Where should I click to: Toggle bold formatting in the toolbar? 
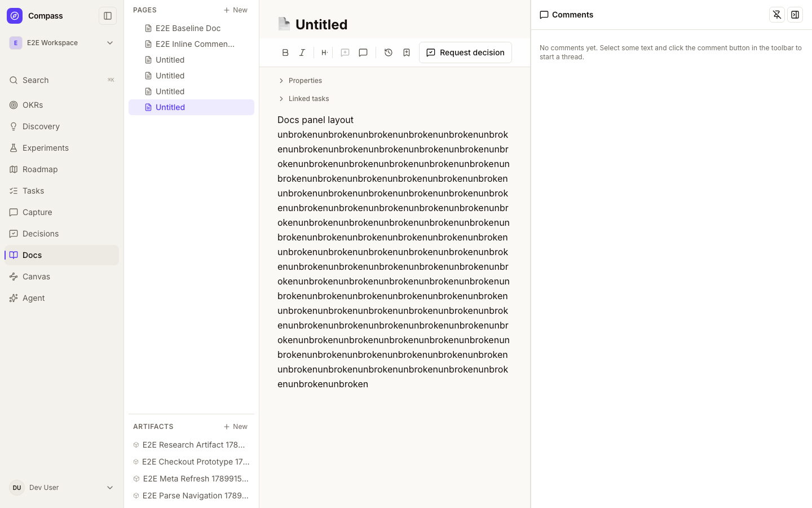[285, 52]
